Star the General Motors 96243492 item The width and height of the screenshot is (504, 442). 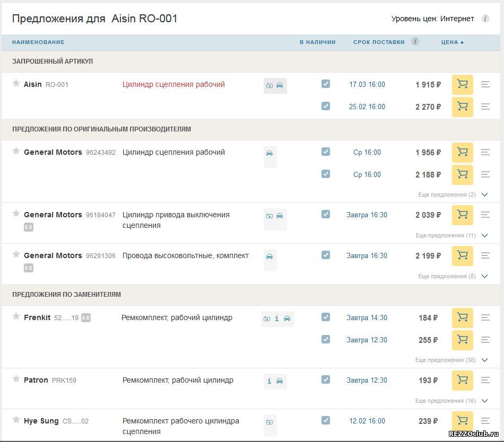tap(16, 151)
